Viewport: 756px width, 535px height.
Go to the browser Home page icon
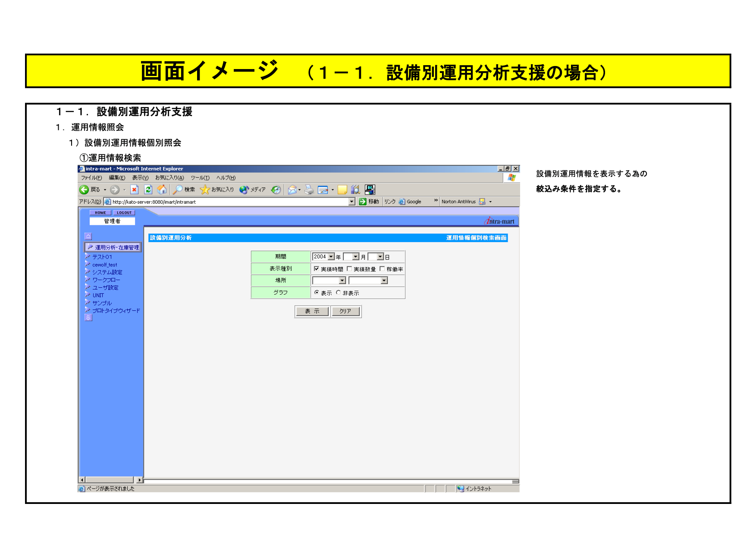click(x=162, y=190)
